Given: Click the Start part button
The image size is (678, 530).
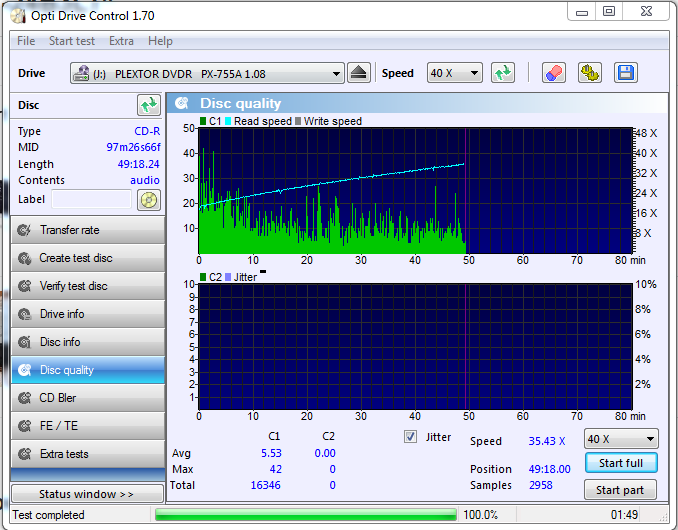Looking at the screenshot, I should [620, 490].
